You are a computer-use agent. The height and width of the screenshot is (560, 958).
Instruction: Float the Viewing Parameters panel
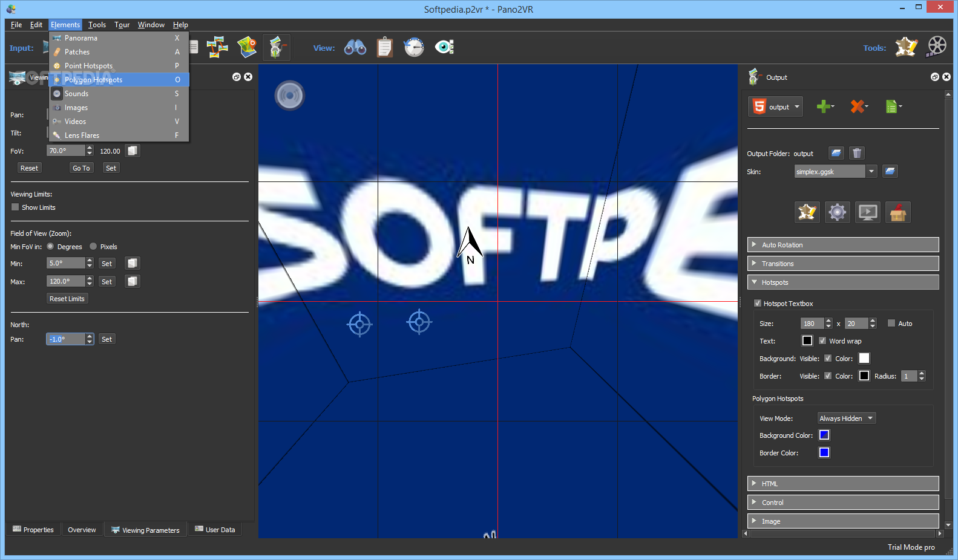click(237, 77)
